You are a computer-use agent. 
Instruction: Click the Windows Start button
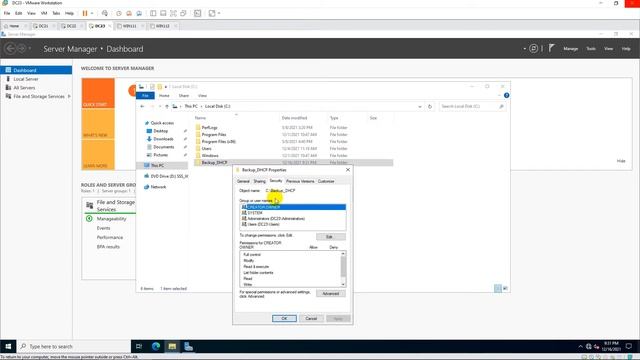pyautogui.click(x=8, y=347)
